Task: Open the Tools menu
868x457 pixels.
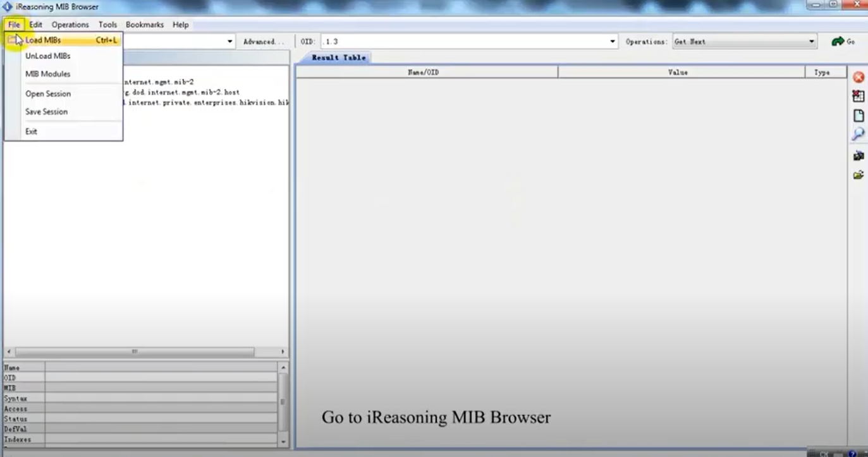Action: coord(107,25)
